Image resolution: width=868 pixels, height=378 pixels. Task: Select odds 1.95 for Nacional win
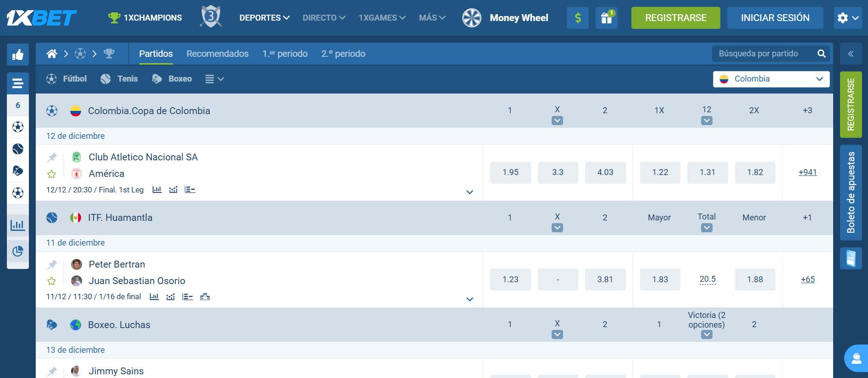[x=510, y=172]
